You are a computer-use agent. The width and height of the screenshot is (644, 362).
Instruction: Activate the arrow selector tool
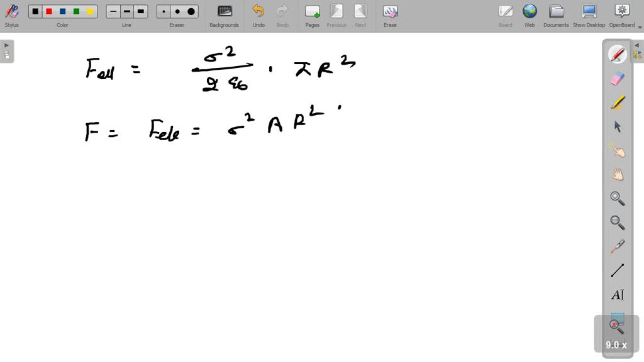point(618,126)
